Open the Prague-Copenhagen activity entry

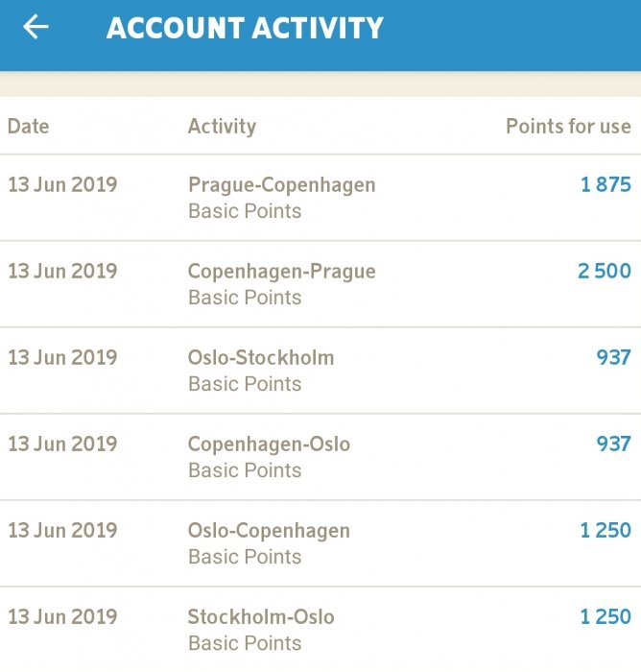[x=281, y=184]
